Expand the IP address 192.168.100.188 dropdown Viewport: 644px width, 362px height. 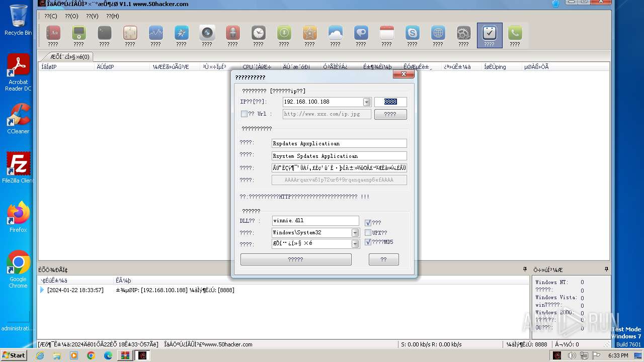[x=367, y=102]
